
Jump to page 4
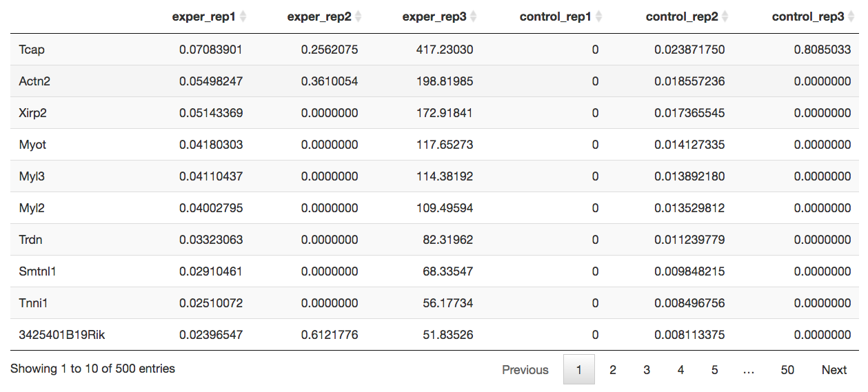pyautogui.click(x=680, y=370)
